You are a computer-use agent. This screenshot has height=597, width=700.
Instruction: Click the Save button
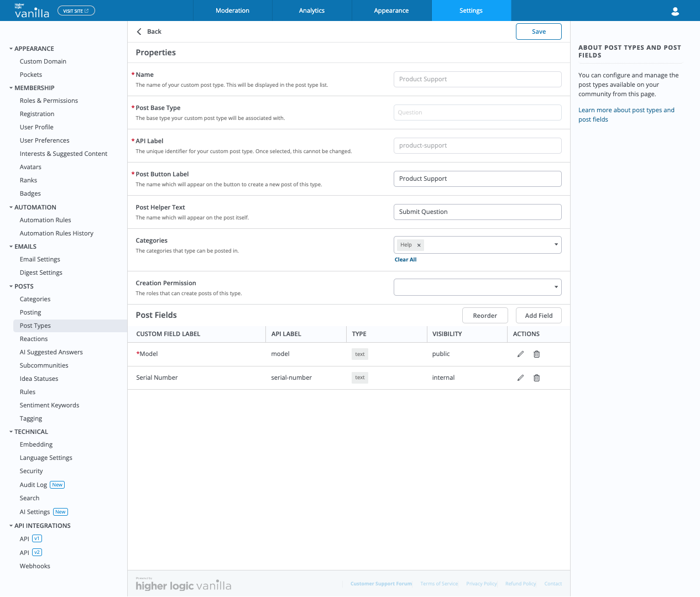[539, 32]
